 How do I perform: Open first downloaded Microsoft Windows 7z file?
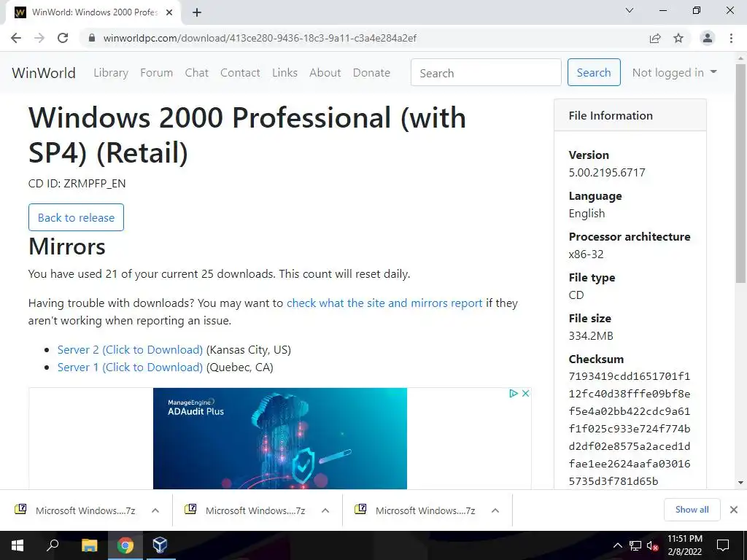point(75,510)
